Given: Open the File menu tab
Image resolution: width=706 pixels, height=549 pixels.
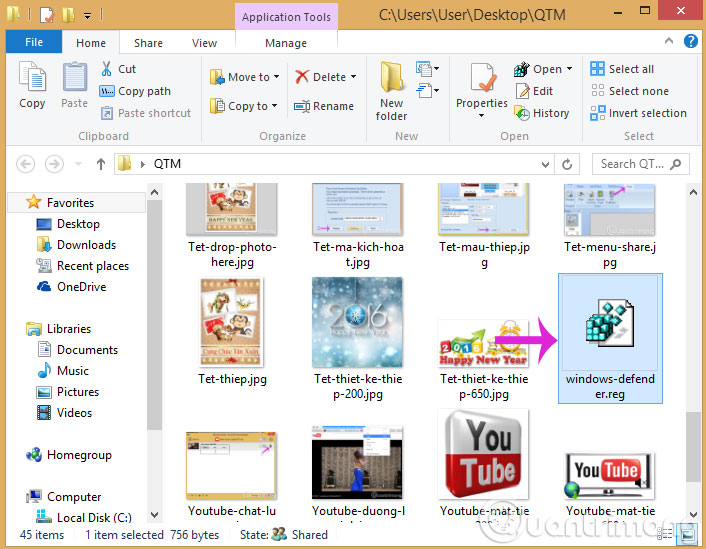Looking at the screenshot, I should pos(34,43).
